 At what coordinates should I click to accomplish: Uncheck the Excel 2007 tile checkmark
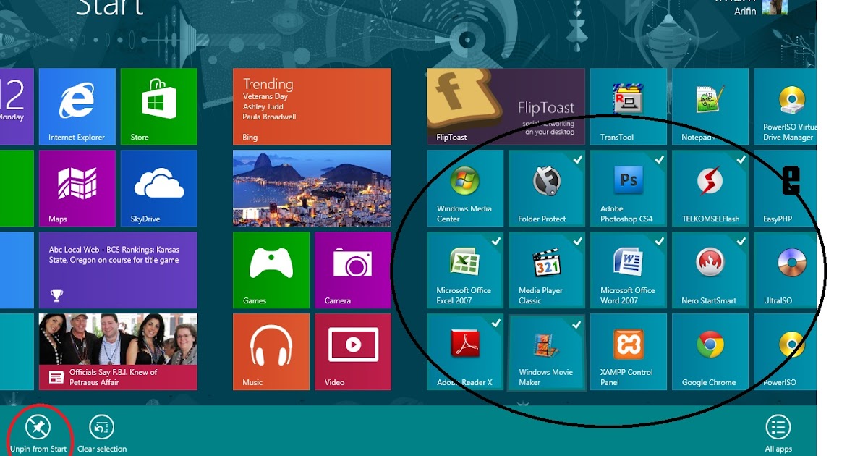(x=496, y=241)
